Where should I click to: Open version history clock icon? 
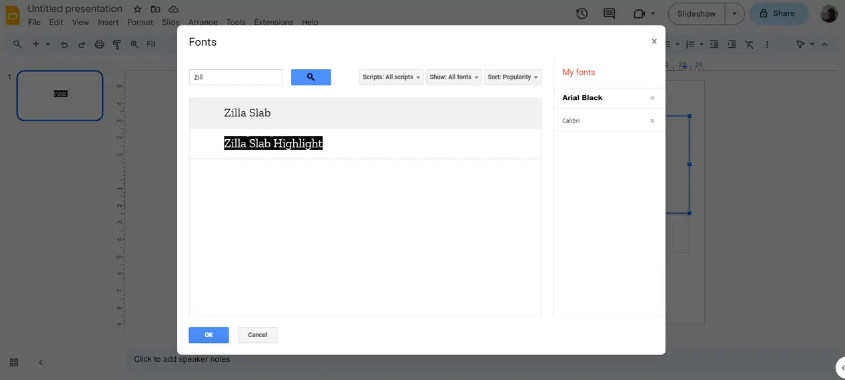[x=581, y=14]
